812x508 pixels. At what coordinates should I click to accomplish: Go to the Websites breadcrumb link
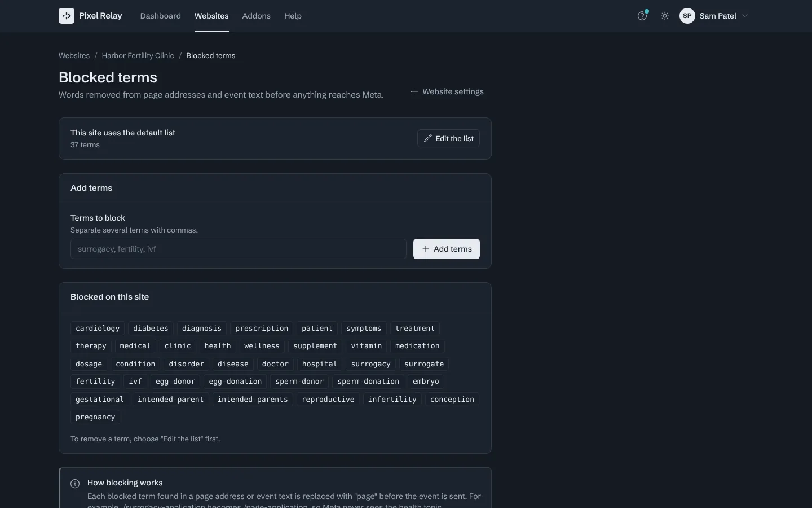(74, 55)
